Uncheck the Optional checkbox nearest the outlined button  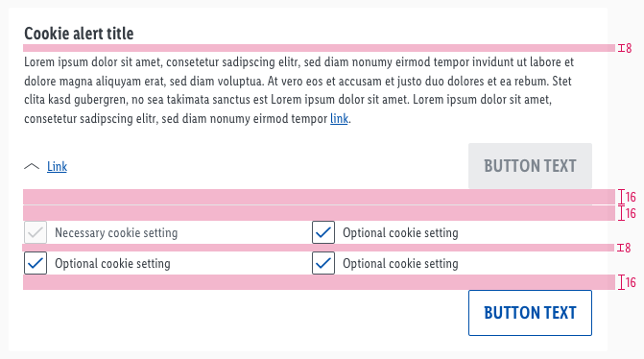[x=323, y=263]
